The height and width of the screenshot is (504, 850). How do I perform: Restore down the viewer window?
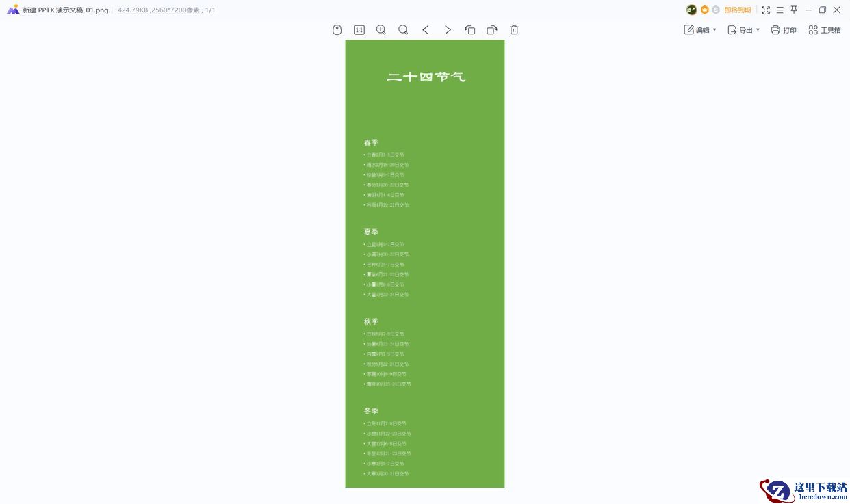[823, 10]
